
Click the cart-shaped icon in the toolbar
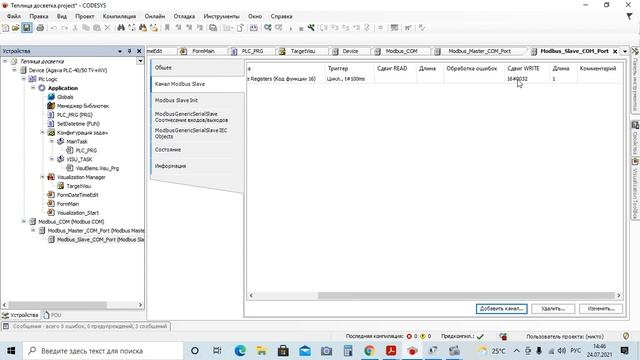pyautogui.click(x=408, y=28)
